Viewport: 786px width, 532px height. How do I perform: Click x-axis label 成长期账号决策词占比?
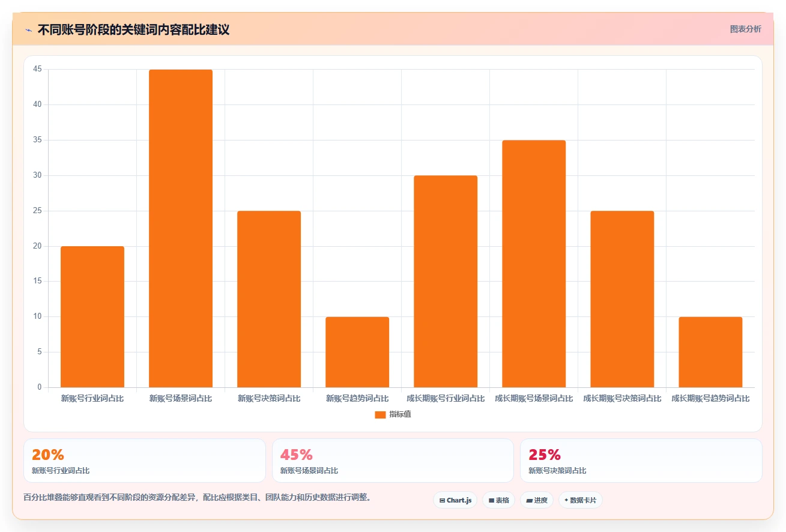pos(622,398)
